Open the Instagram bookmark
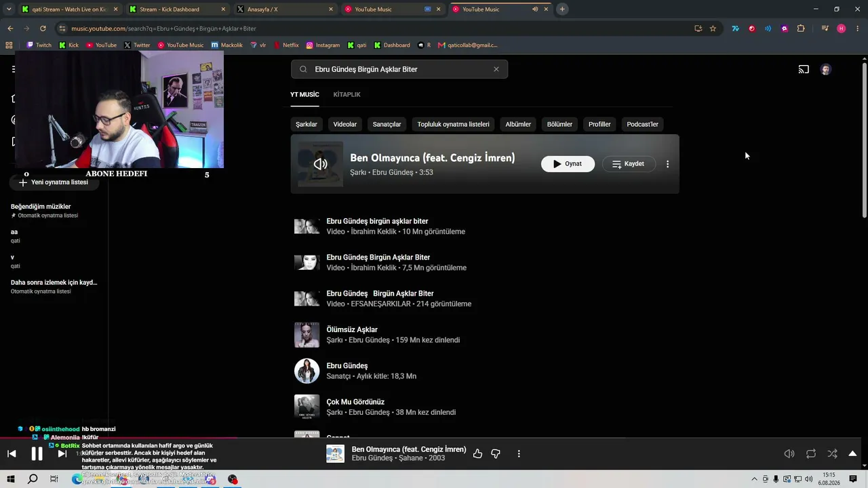This screenshot has width=868, height=488. click(x=323, y=45)
